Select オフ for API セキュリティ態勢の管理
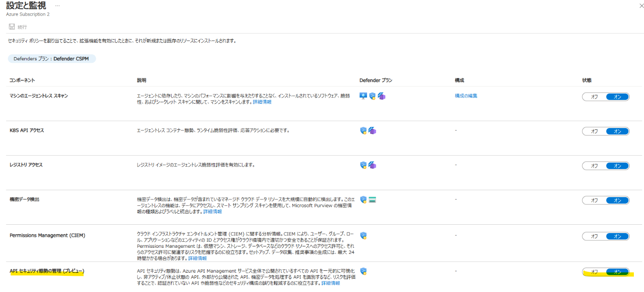Viewport: 644px width, 292px height. tap(594, 272)
